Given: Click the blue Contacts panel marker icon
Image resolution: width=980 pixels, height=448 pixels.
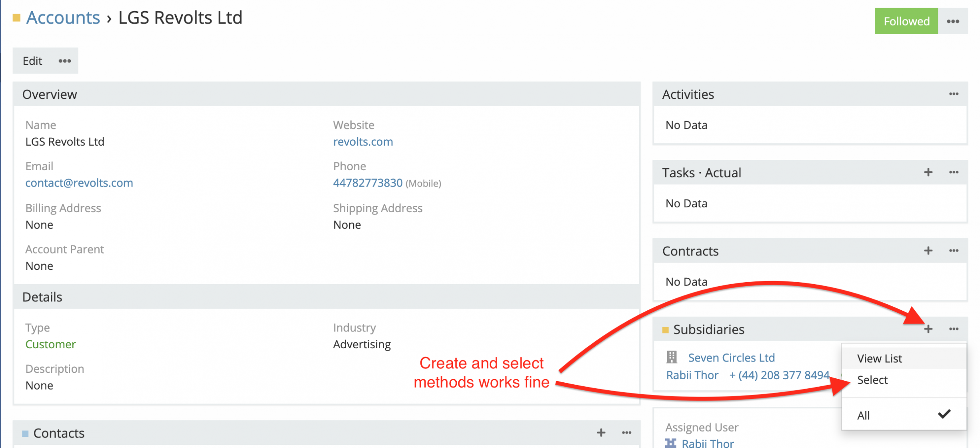Looking at the screenshot, I should pos(25,434).
